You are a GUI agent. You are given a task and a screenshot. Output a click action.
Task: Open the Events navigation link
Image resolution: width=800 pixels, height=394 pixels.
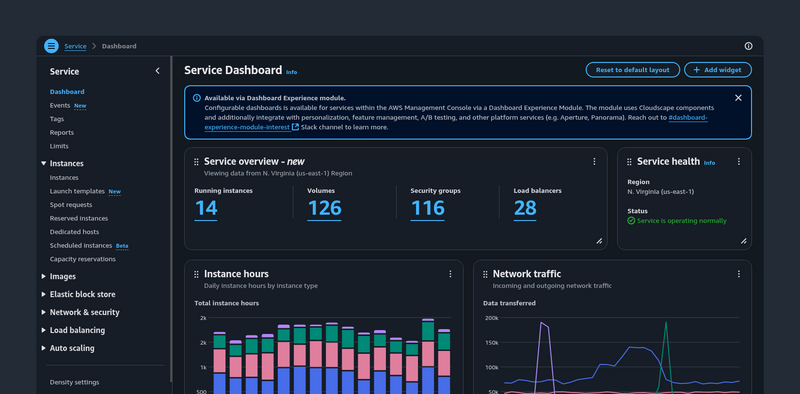point(60,106)
